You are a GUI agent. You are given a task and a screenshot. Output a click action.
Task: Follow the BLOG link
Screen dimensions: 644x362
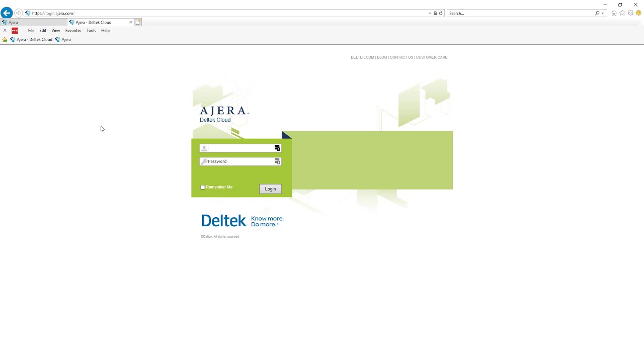click(x=382, y=57)
